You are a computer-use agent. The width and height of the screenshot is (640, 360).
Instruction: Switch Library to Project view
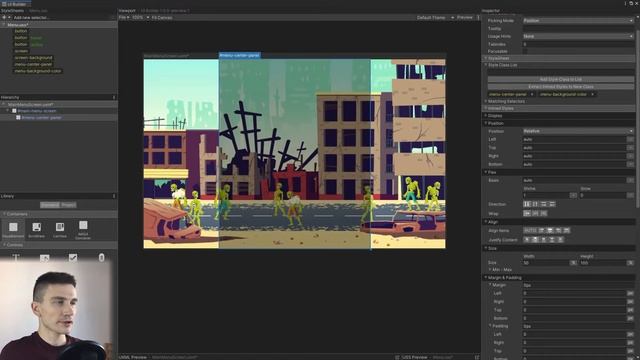(68, 205)
